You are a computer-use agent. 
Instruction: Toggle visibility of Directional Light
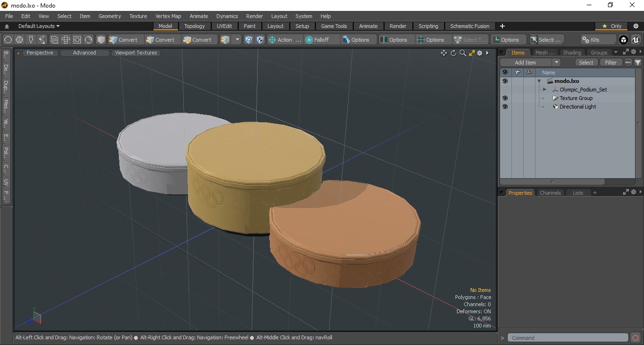[505, 107]
